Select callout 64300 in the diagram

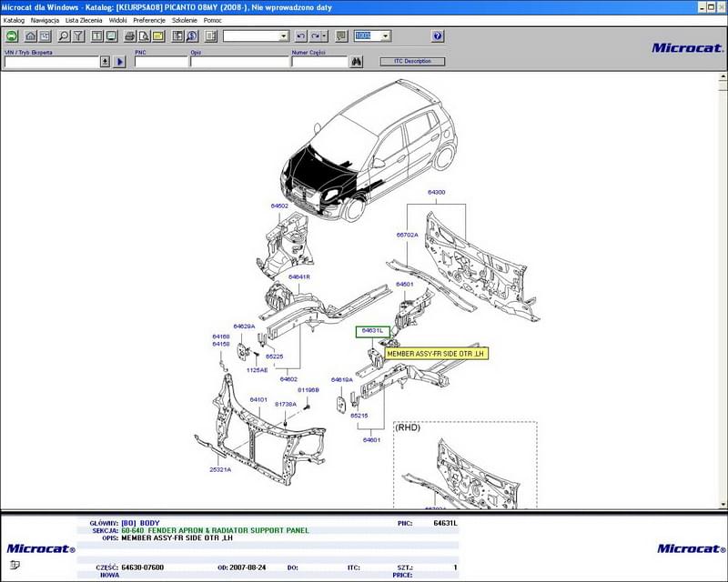pyautogui.click(x=436, y=192)
